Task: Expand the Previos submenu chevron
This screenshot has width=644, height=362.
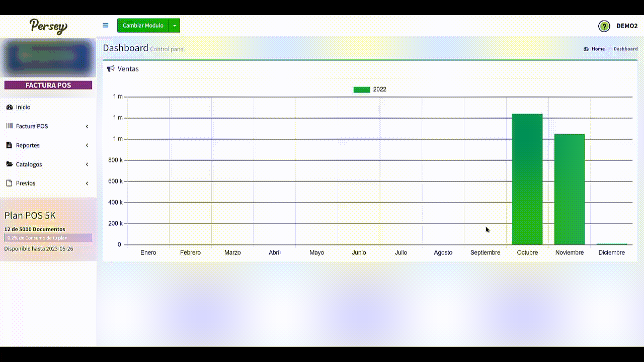Action: [87, 184]
